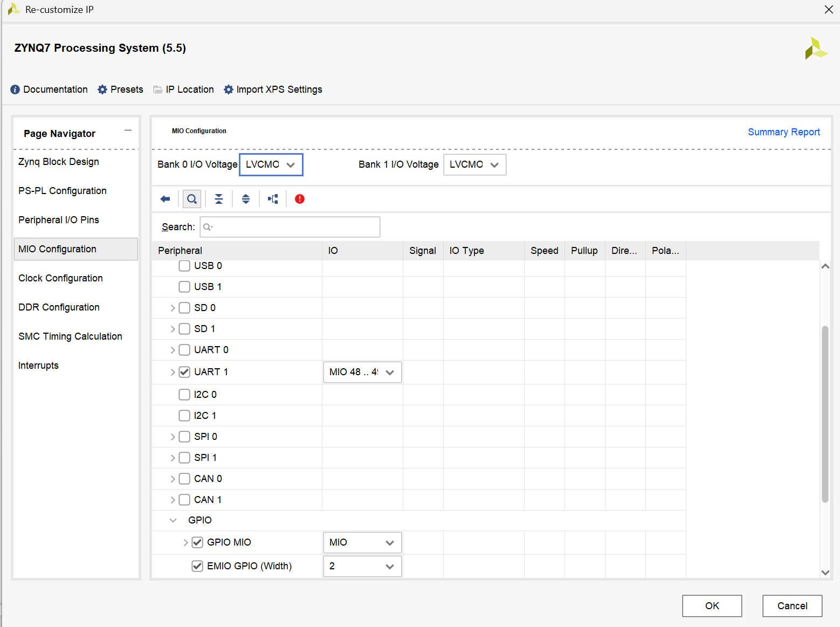Collapse the GPIO group

point(173,520)
